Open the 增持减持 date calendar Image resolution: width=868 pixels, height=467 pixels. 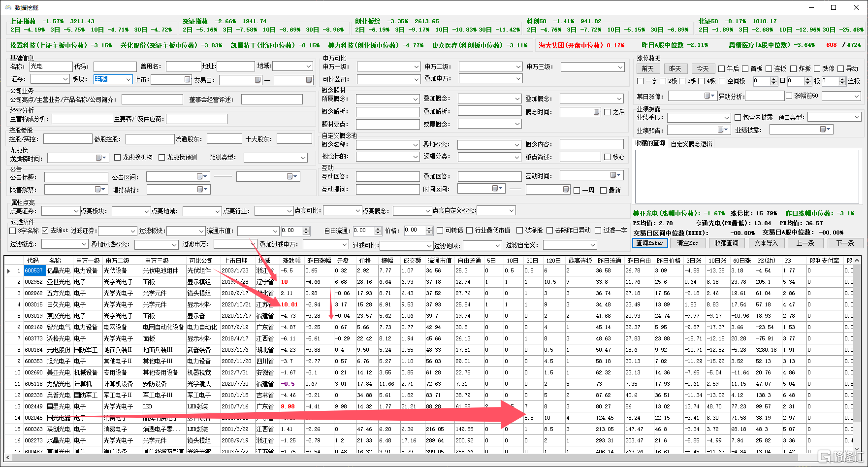tap(202, 189)
